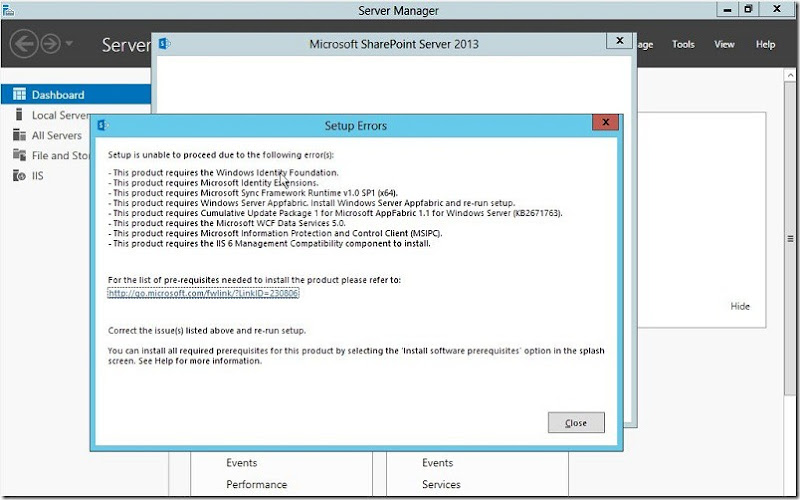Click the scrollbar up arrow in Server Manager
Screen dimensions: 800x500
click(790, 75)
